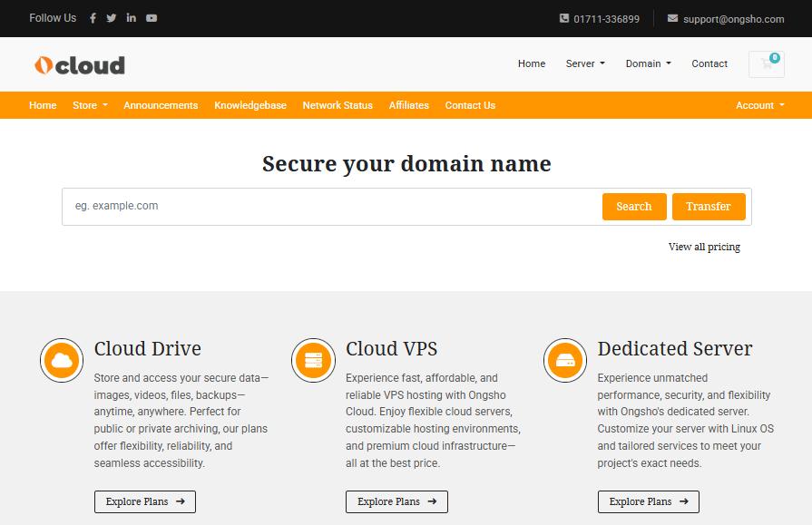The height and width of the screenshot is (525, 812).
Task: Open the Announcements menu item
Action: click(161, 105)
